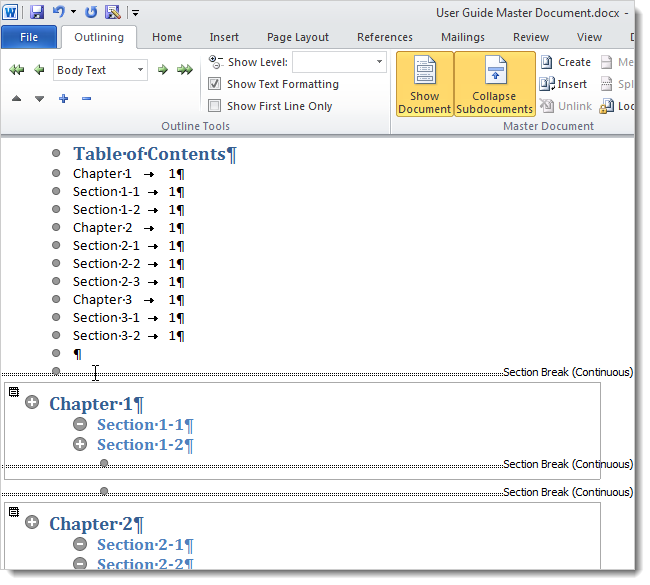Open the Body Text outline level dropdown
Viewport: 650px width, 585px height.
(140, 70)
